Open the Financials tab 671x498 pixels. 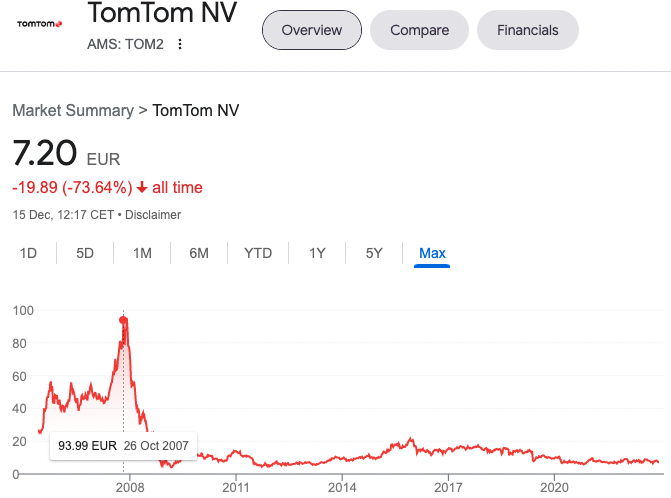(x=527, y=30)
